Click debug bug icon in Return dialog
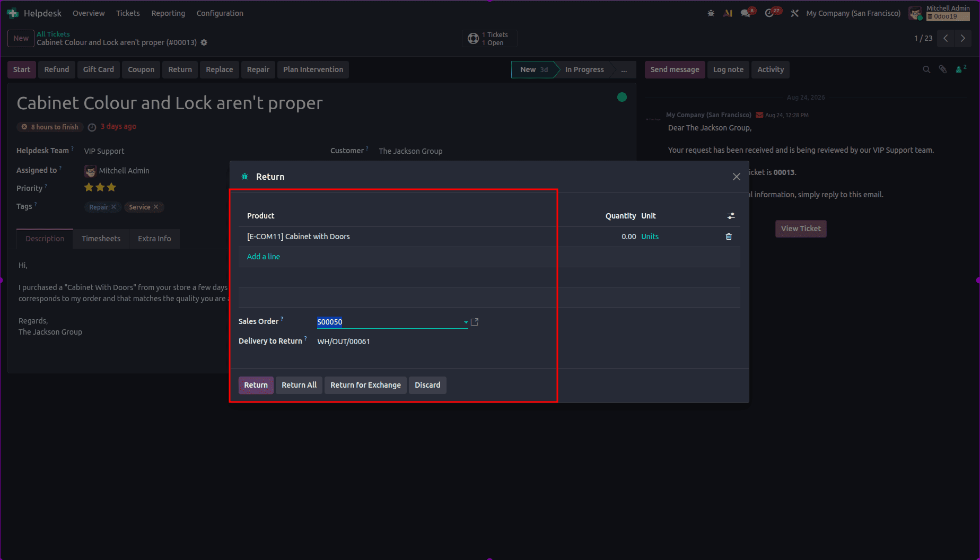This screenshot has height=560, width=980. tap(244, 177)
